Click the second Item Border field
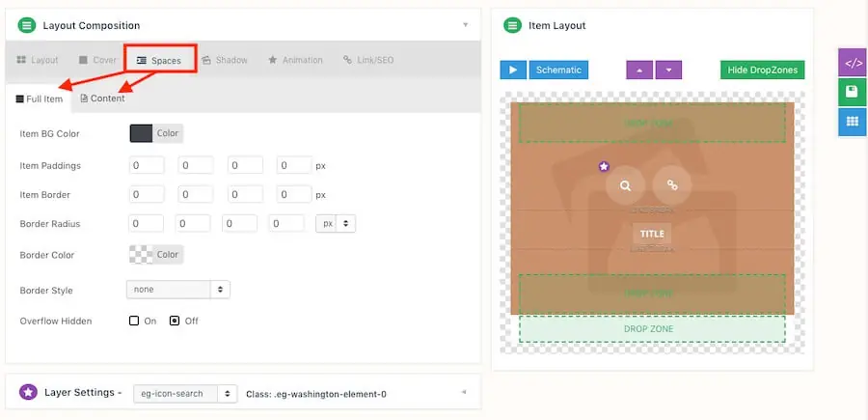The image size is (868, 420). [196, 194]
